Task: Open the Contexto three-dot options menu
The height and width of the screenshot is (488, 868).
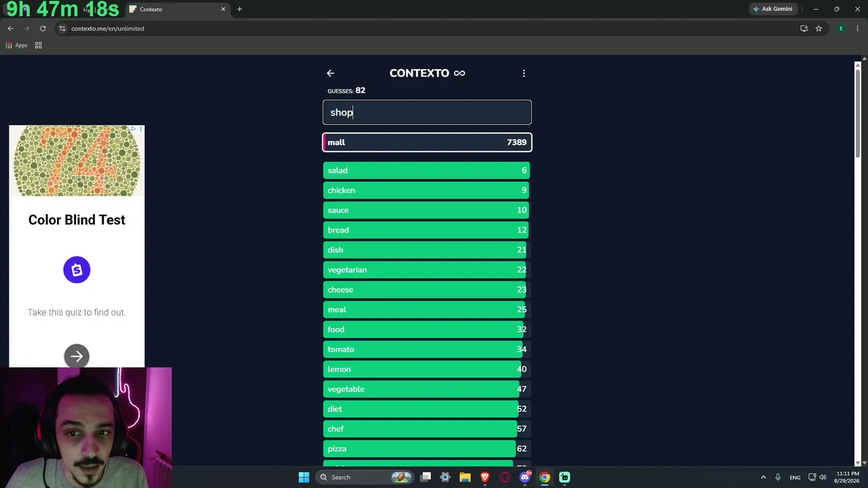Action: 524,73
